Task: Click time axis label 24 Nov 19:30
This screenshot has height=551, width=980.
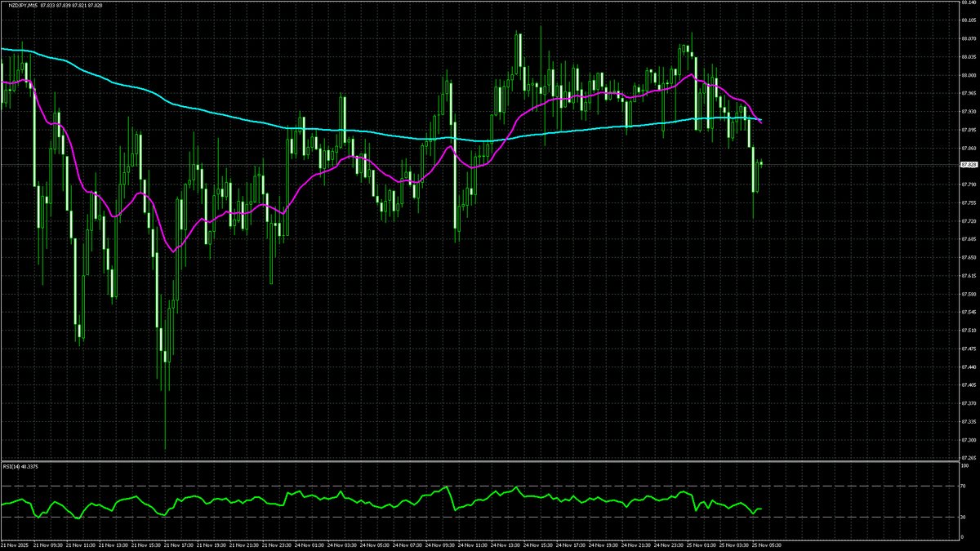Action: click(605, 545)
